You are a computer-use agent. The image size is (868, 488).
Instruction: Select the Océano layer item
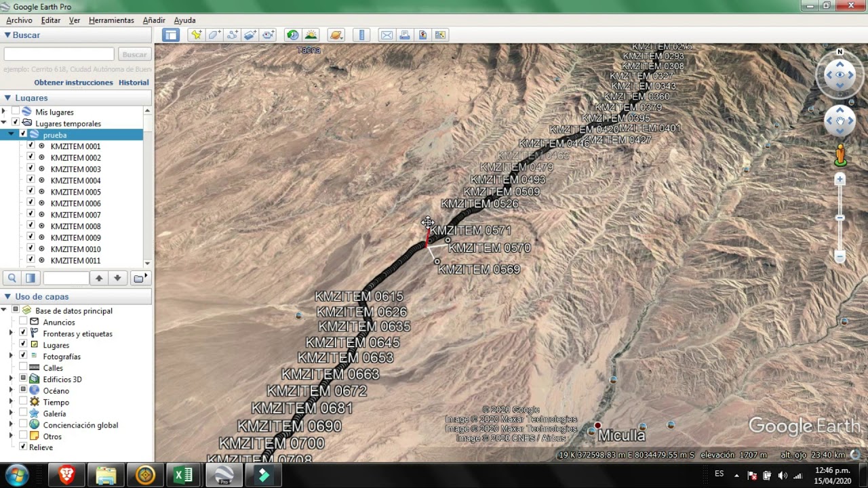(x=56, y=390)
